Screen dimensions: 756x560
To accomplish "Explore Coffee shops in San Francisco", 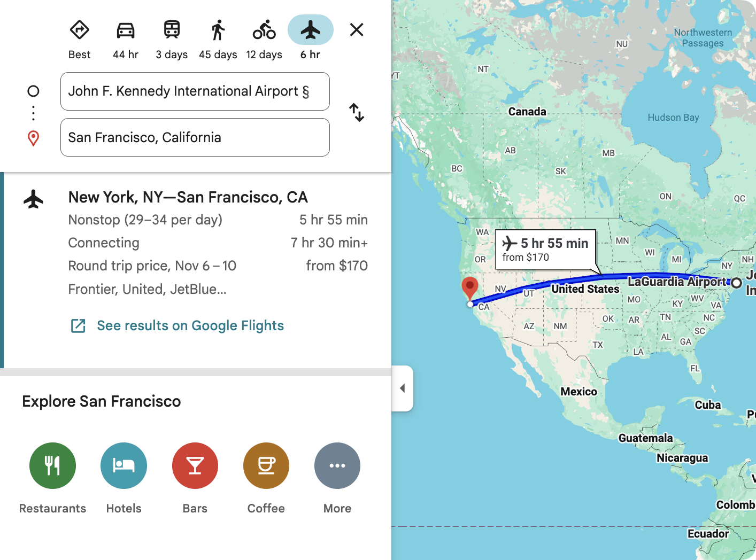I will [266, 465].
